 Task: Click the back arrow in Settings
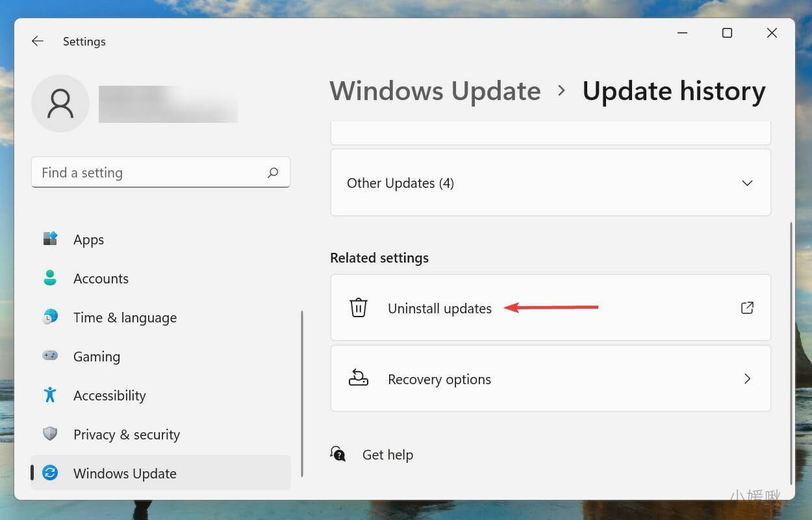[x=37, y=41]
